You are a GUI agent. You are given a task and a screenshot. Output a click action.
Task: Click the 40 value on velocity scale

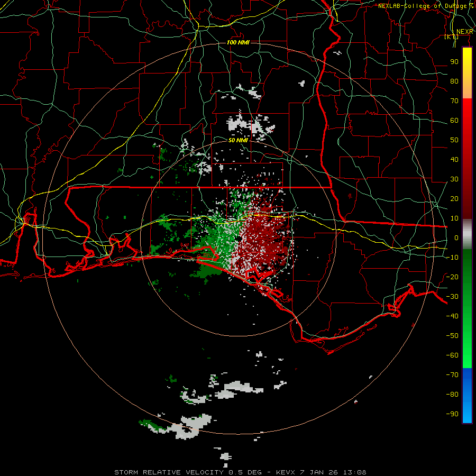454,160
